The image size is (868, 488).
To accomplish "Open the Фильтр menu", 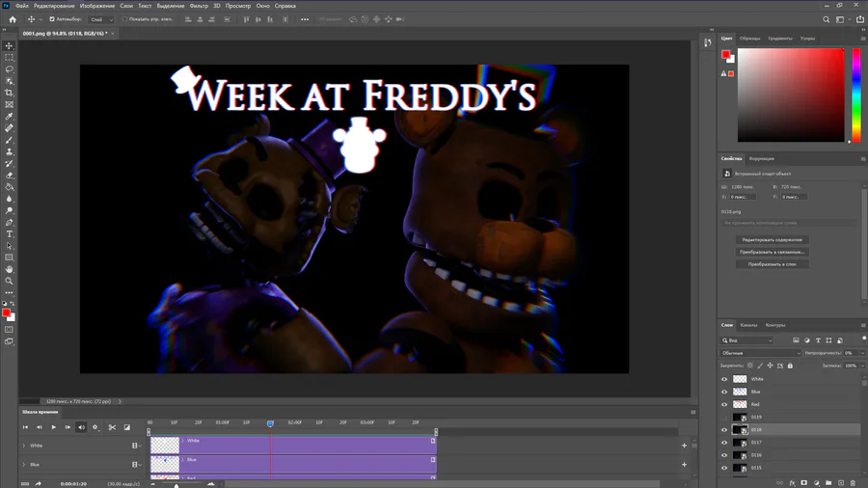I will coord(199,6).
